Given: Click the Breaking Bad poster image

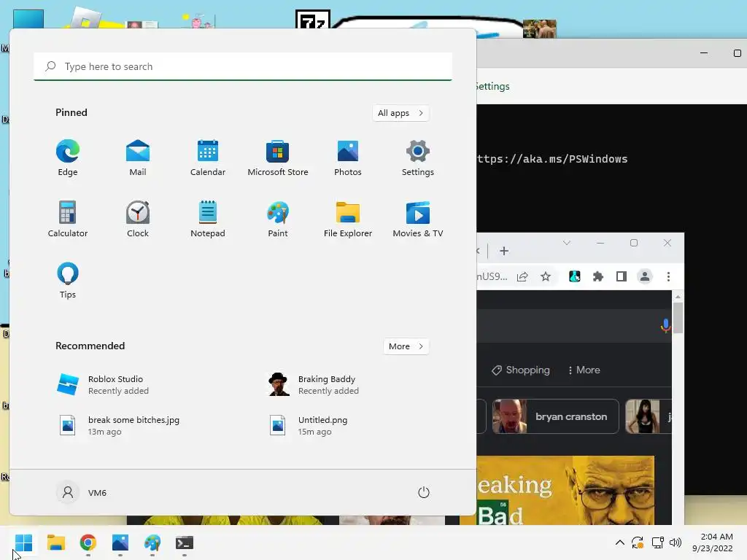Looking at the screenshot, I should click(565, 491).
